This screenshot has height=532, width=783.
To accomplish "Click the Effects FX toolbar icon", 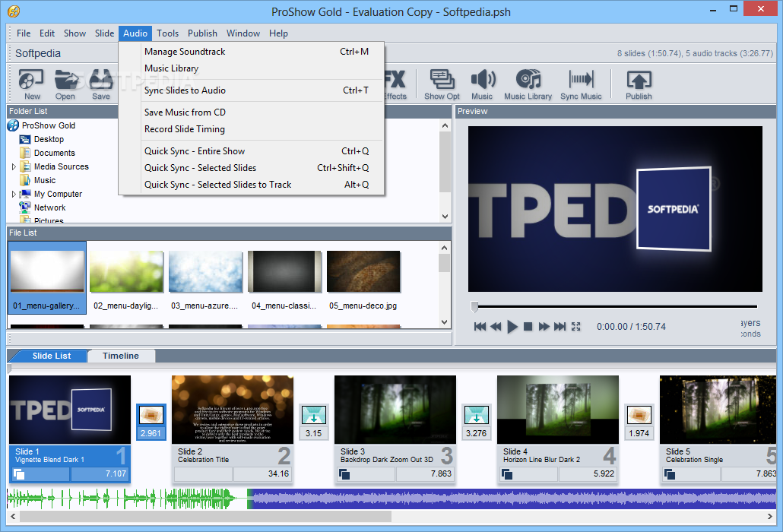I will tap(395, 84).
